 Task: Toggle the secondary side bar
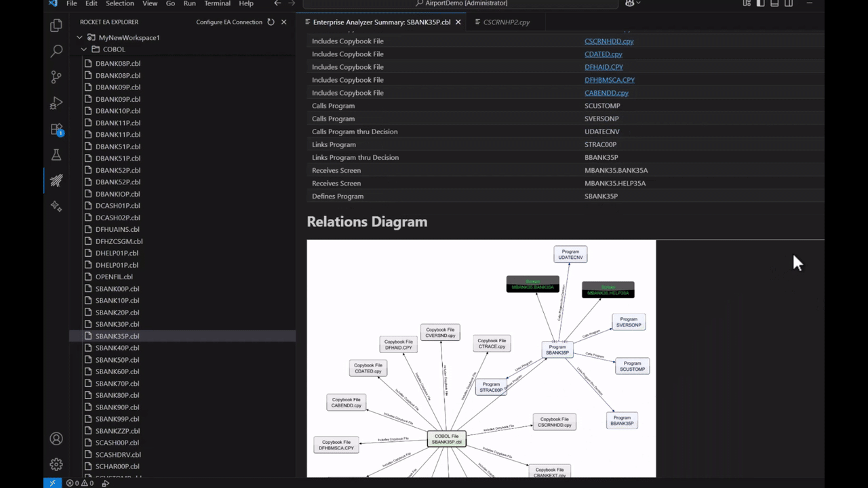pos(787,3)
